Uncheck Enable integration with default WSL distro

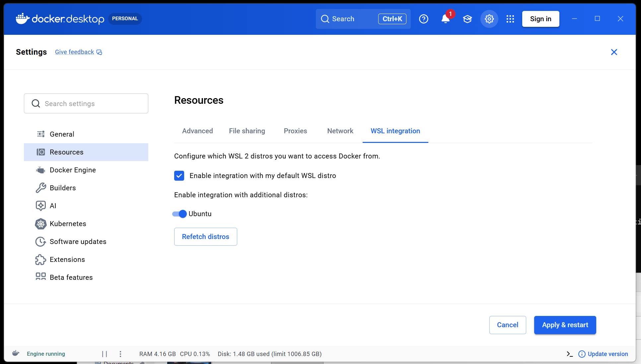179,176
